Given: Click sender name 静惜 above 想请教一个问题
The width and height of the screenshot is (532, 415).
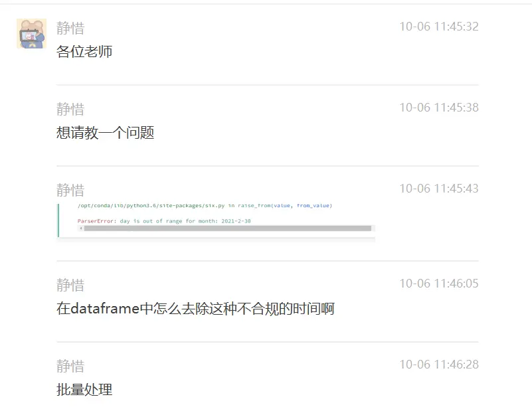Looking at the screenshot, I should click(70, 109).
